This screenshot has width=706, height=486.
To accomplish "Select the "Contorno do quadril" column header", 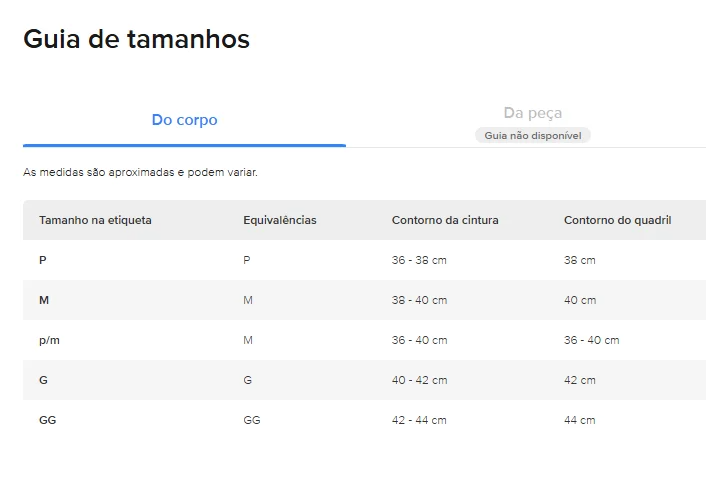I will coord(617,220).
